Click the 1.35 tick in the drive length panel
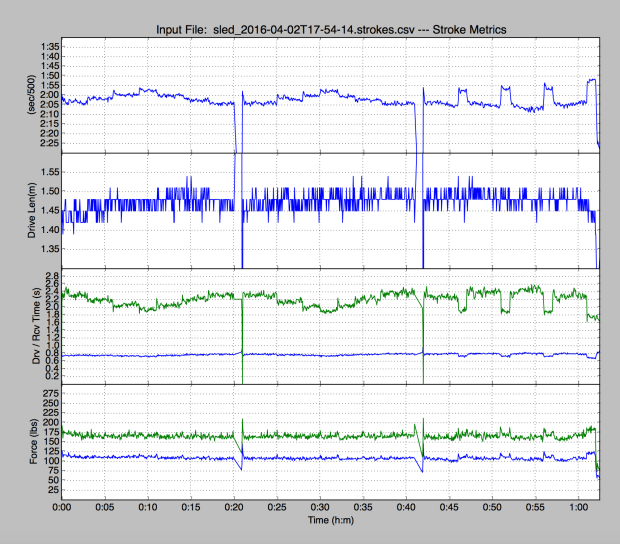 click(x=46, y=249)
